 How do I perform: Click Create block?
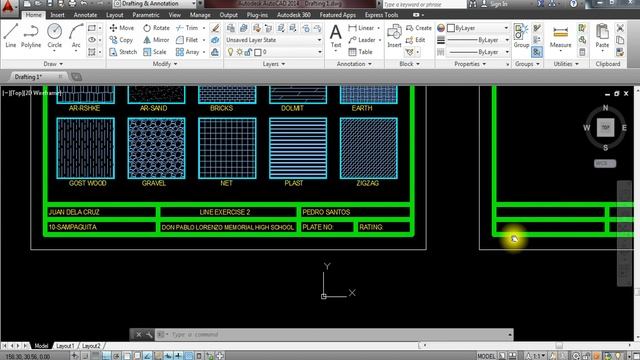[x=419, y=28]
